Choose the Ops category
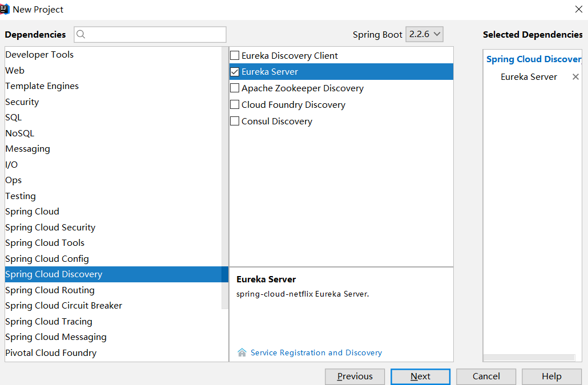588x385 pixels. tap(113, 180)
